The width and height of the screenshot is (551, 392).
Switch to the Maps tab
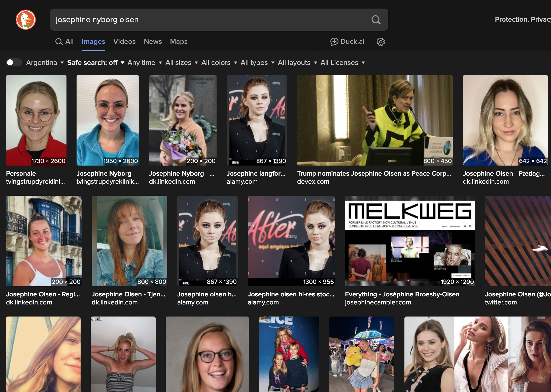pyautogui.click(x=179, y=42)
